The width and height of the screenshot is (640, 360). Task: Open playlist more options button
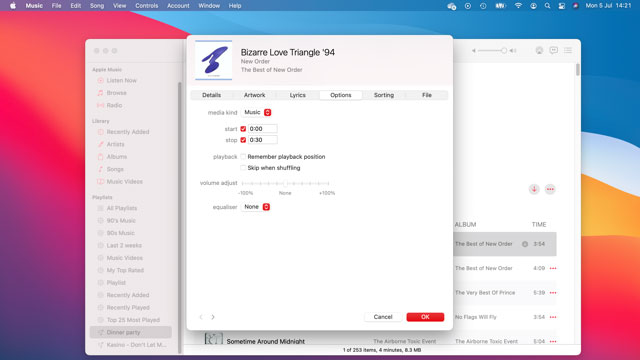tap(550, 189)
